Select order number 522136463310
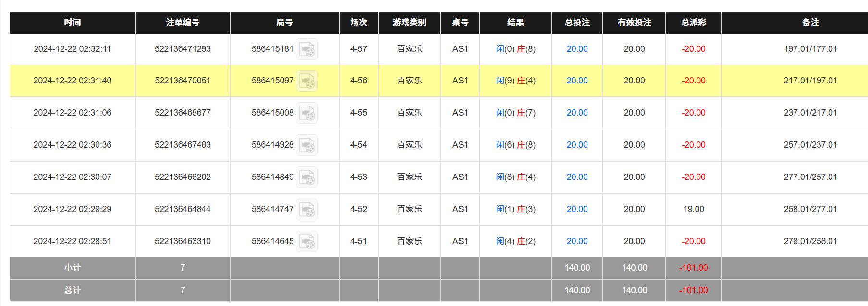The height and width of the screenshot is (306, 868). (183, 241)
